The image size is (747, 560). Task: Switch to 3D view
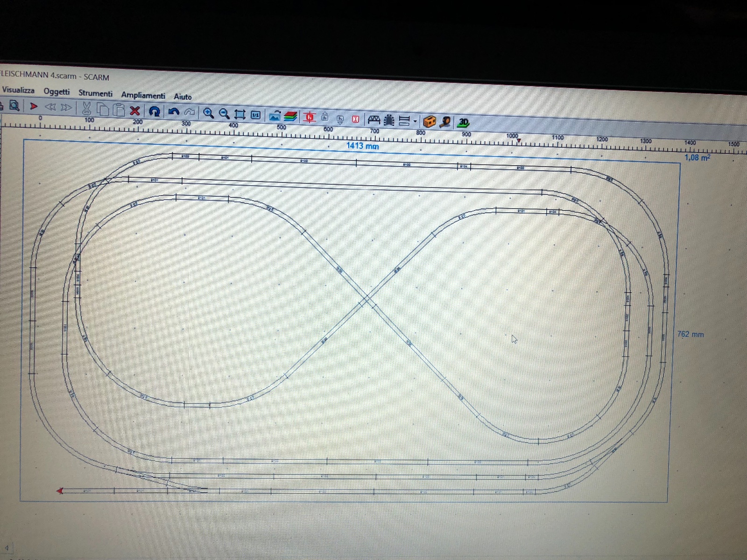(463, 122)
